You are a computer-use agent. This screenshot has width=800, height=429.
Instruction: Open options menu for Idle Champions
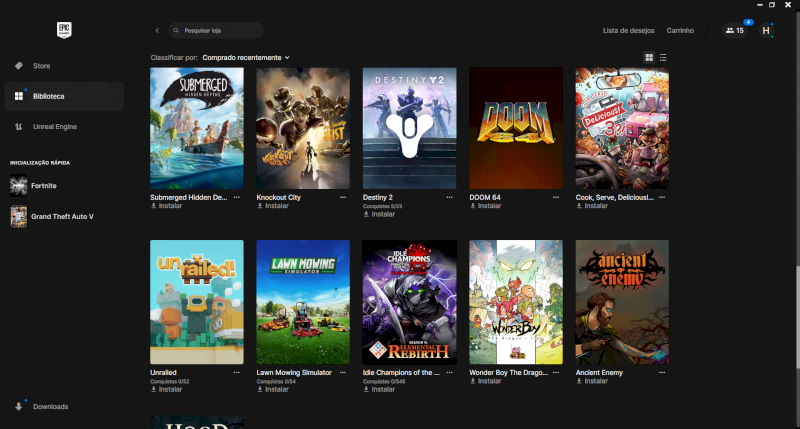click(449, 373)
